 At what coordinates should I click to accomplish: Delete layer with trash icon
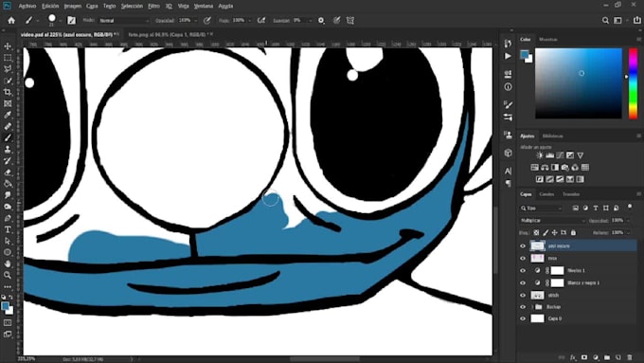tap(630, 357)
